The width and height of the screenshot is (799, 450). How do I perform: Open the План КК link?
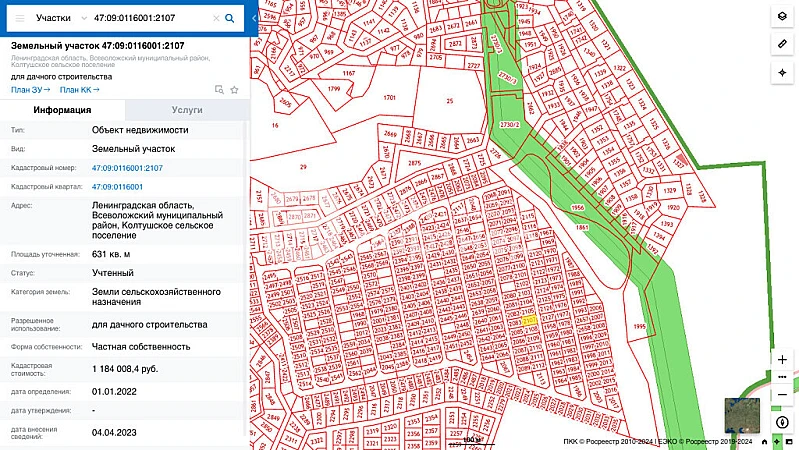[x=81, y=90]
